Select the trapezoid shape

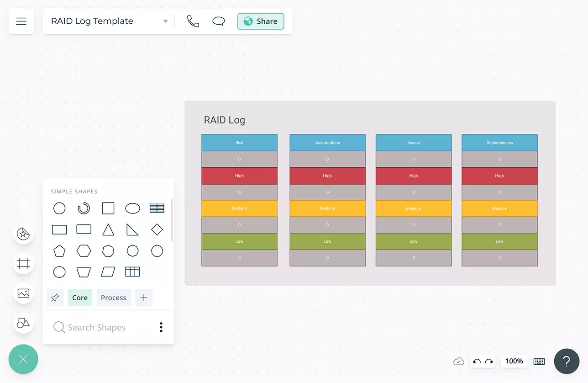coord(84,272)
